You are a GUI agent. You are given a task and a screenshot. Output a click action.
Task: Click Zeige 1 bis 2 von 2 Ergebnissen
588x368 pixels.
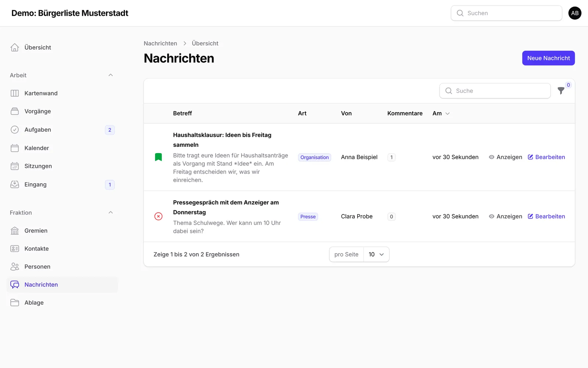[196, 254]
